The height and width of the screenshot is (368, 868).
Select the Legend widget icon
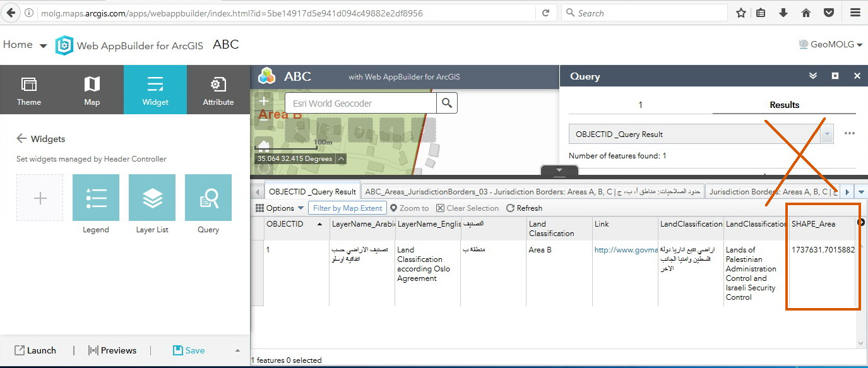point(96,198)
